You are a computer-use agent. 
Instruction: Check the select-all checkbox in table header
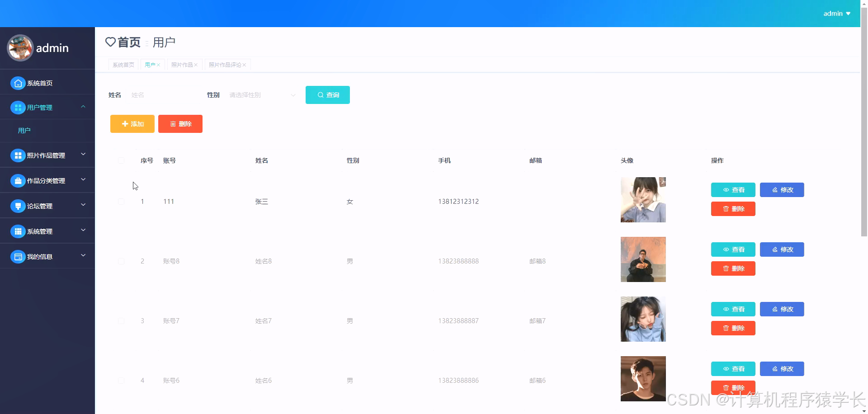click(121, 160)
